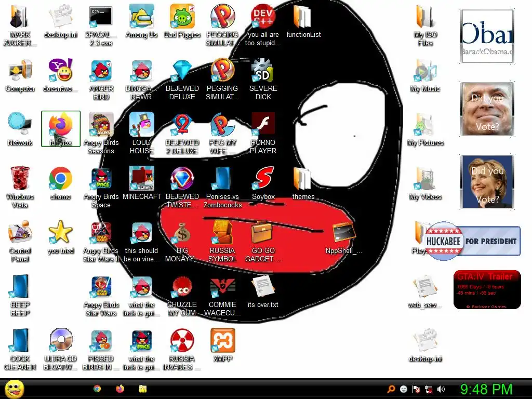The height and width of the screenshot is (399, 532).
Task: Open the My ISO Files folder
Action: coord(425,25)
